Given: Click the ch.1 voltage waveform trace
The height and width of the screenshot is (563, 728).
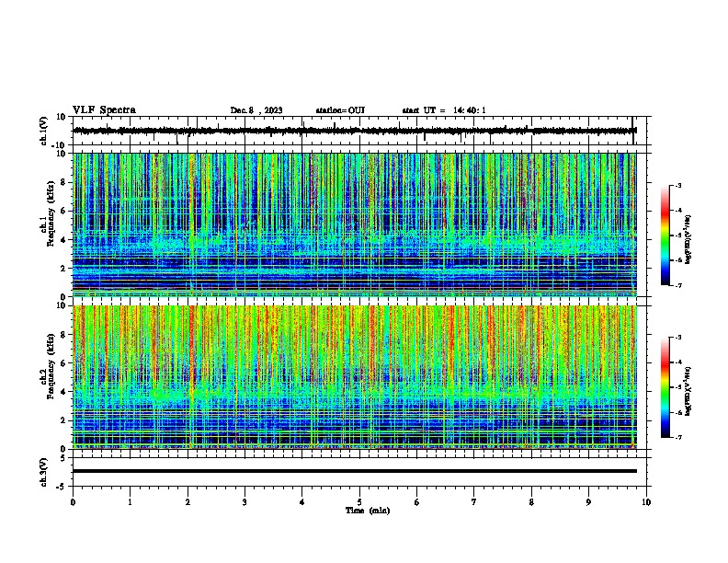Looking at the screenshot, I should 355,131.
